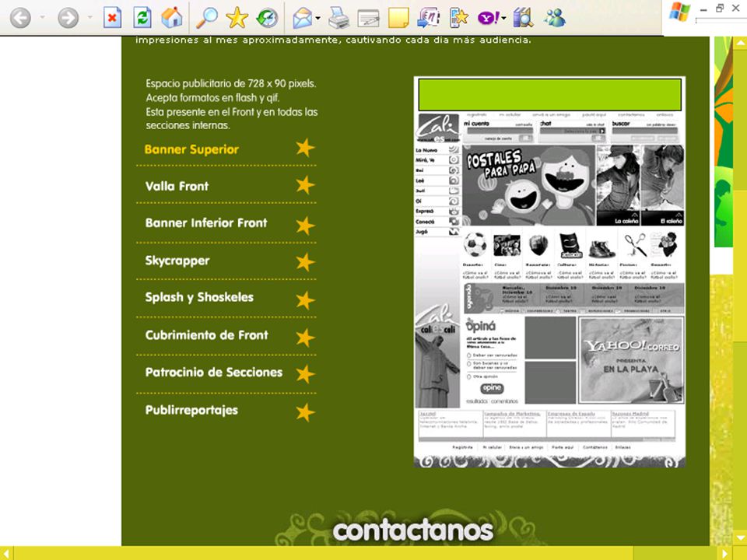
Task: Click the star beside Splash y Shoskeles
Action: click(305, 300)
